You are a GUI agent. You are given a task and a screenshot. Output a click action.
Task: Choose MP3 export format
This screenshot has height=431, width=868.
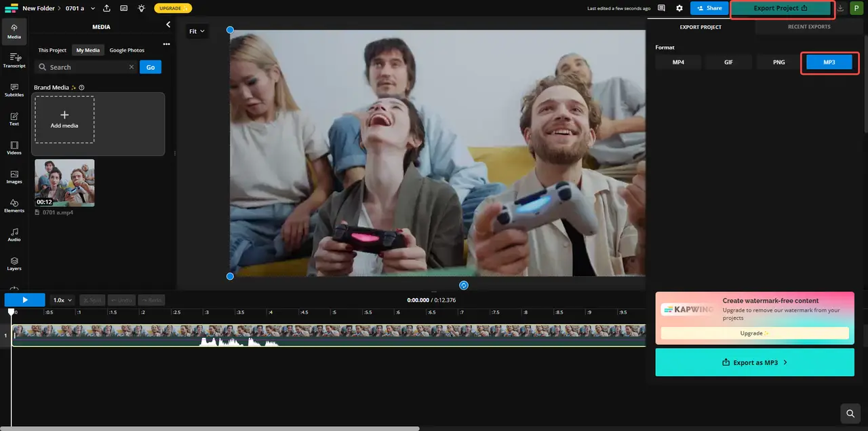[x=829, y=62]
